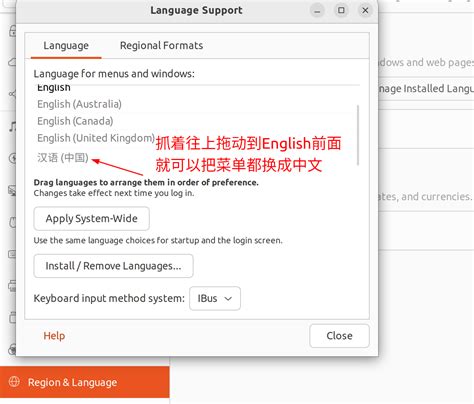Image resolution: width=474 pixels, height=404 pixels.
Task: Select Region & Language in Settings sidebar
Action: [85, 382]
